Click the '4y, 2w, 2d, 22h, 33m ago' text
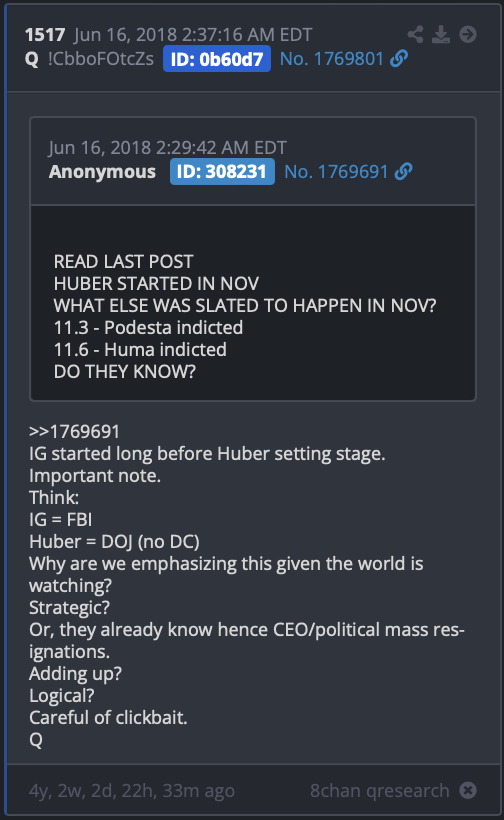504x820 pixels. (x=132, y=791)
